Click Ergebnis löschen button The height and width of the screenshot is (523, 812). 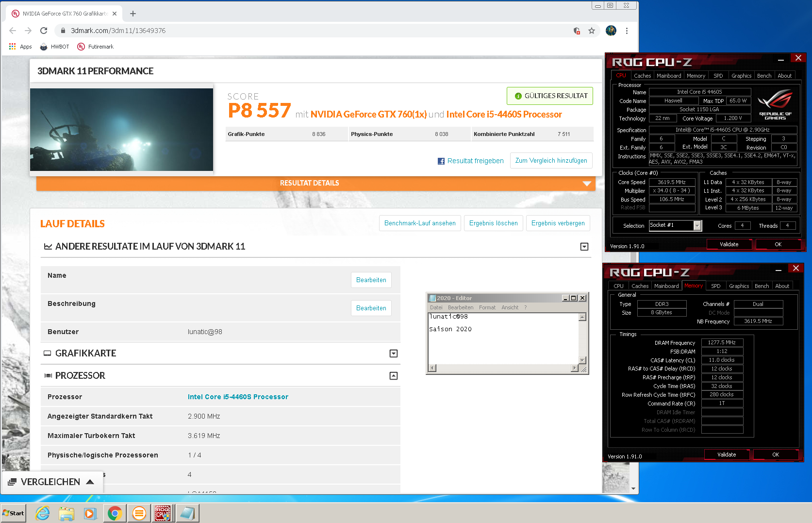[493, 223]
